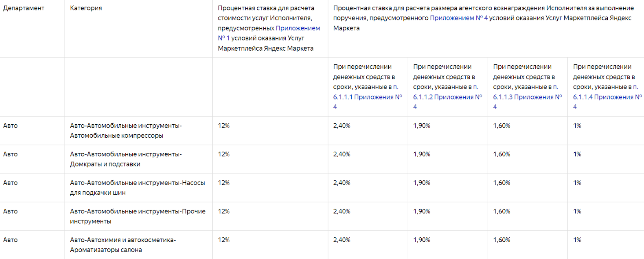Select the Домкраты и подставки category cell
The height and width of the screenshot is (259, 644).
coord(126,159)
